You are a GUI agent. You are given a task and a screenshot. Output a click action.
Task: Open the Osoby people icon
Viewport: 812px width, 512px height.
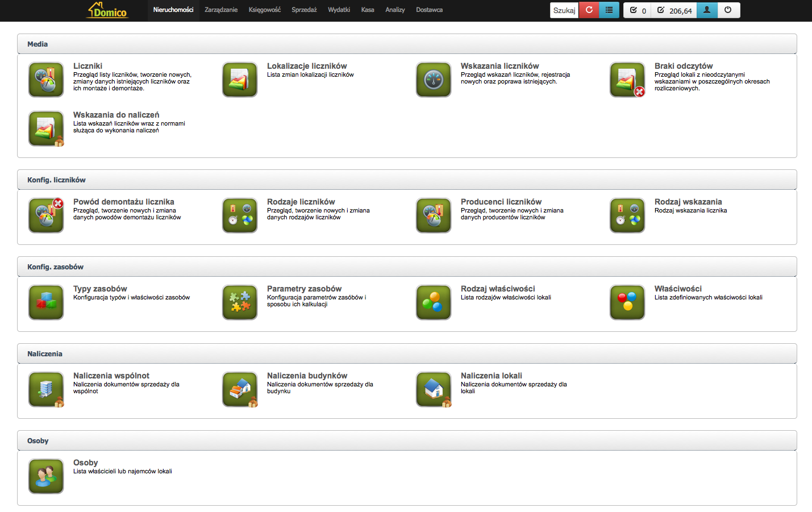tap(46, 476)
